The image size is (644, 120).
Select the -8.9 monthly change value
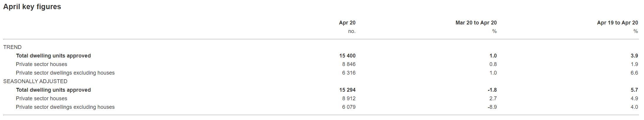492,107
